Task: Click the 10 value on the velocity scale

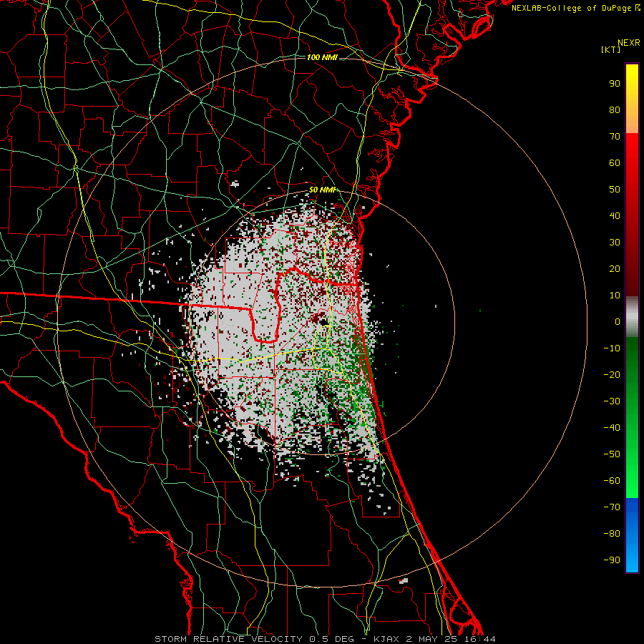Action: (x=615, y=296)
